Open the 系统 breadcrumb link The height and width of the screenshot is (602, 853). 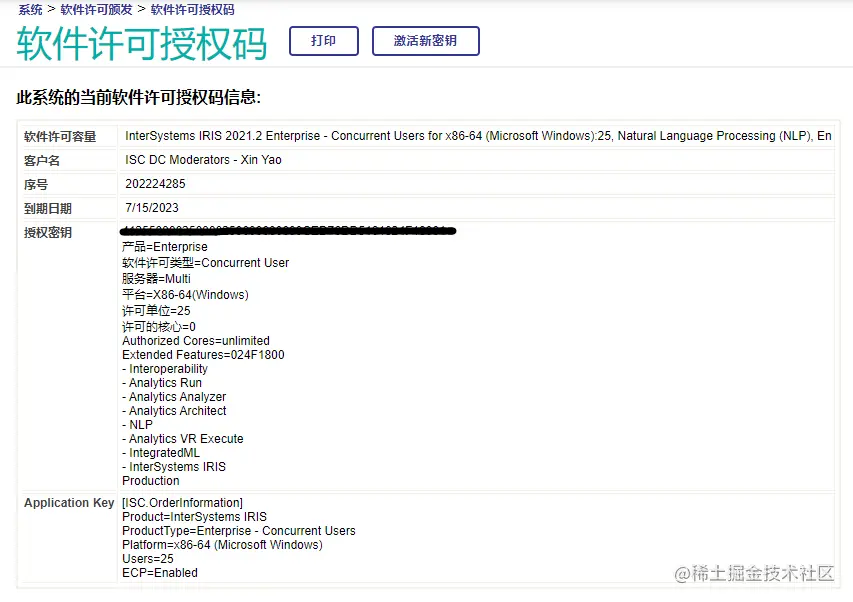coord(30,10)
